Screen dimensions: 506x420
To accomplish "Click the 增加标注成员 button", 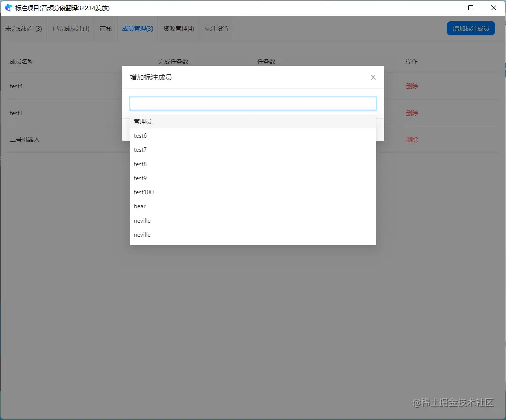I will coord(471,28).
